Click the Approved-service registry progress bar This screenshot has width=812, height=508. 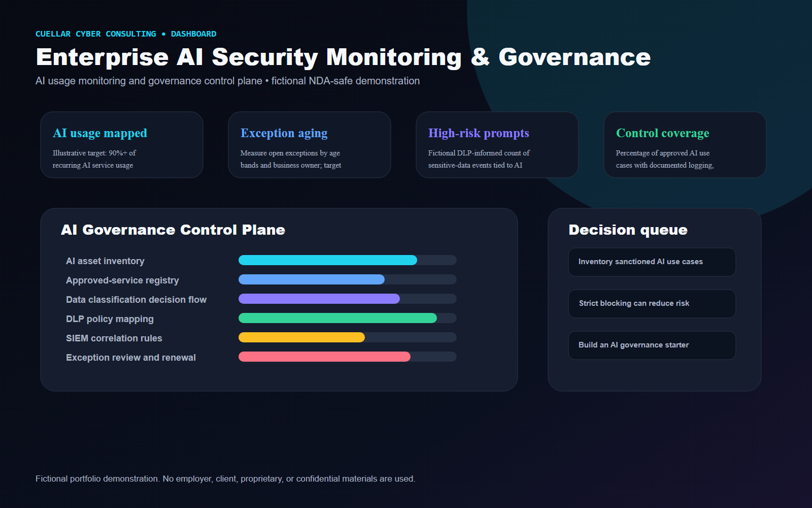348,279
